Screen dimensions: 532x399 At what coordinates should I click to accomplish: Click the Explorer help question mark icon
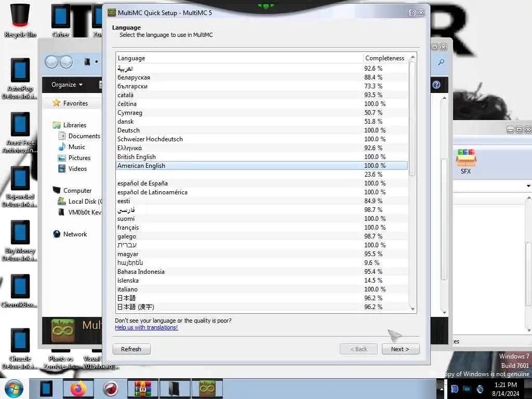(436, 85)
